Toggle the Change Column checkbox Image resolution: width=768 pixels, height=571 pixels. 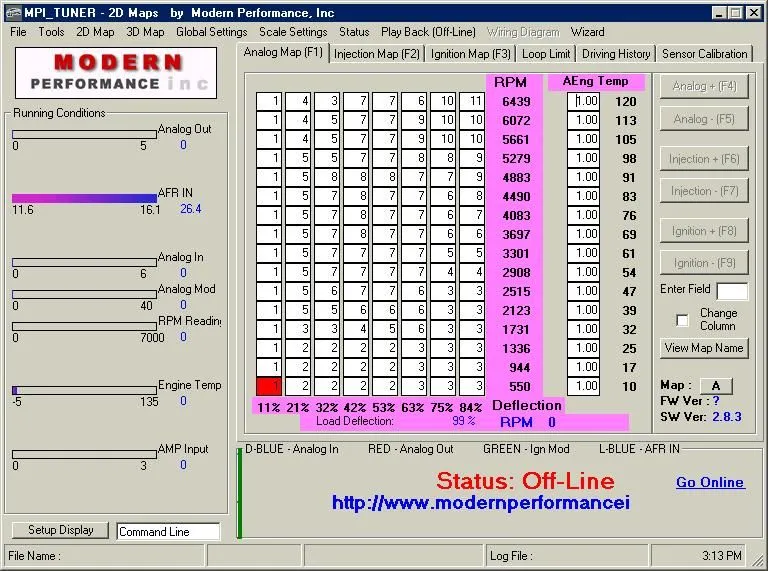(683, 320)
